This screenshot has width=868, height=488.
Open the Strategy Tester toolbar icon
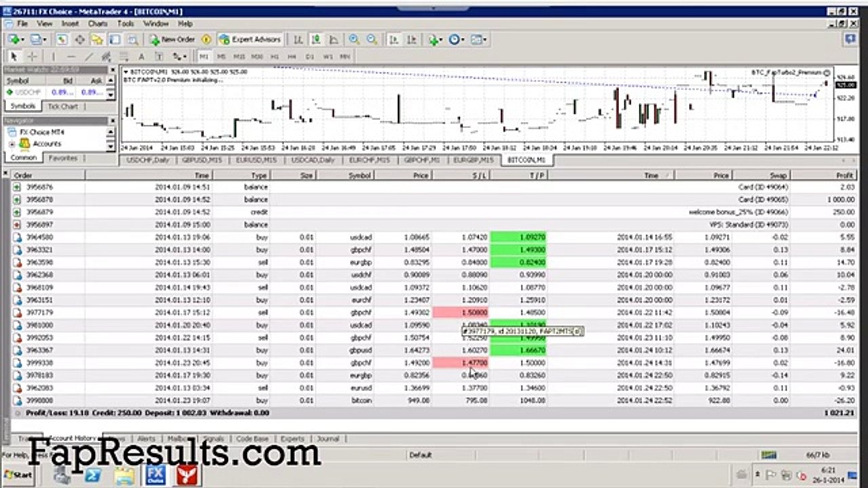133,40
